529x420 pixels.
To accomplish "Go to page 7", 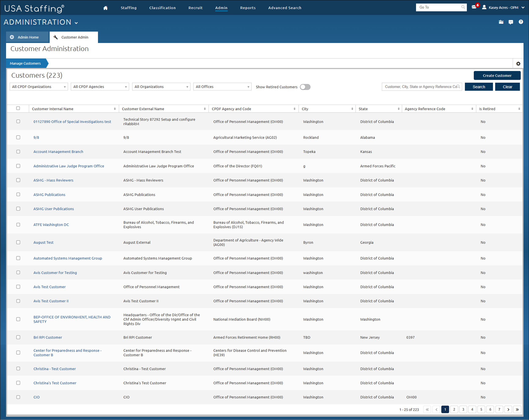I will point(499,409).
